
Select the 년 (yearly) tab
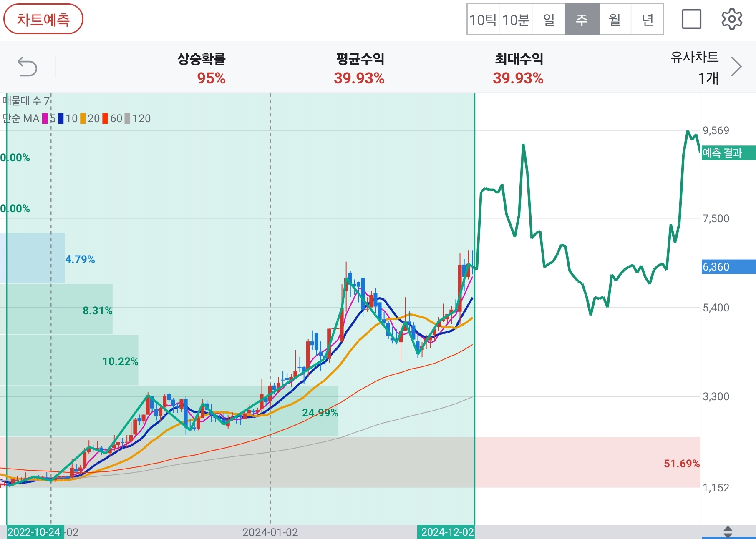pyautogui.click(x=648, y=20)
